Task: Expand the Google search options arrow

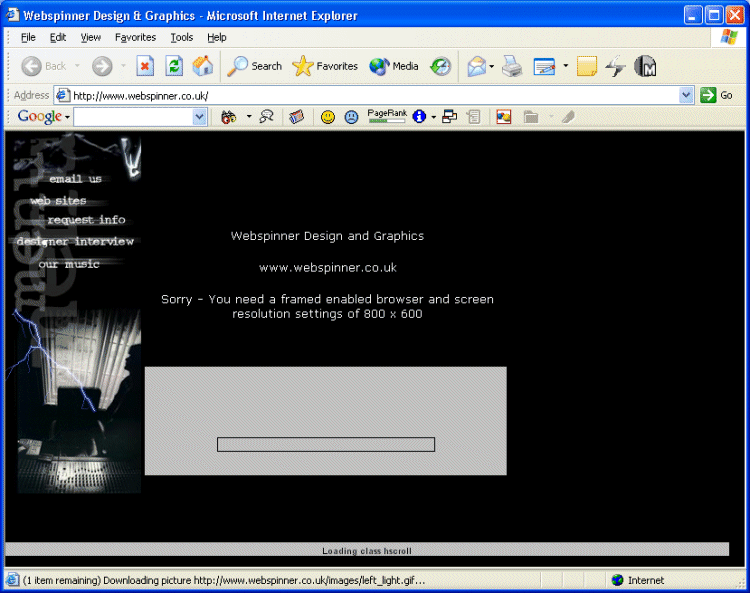Action: coord(249,116)
